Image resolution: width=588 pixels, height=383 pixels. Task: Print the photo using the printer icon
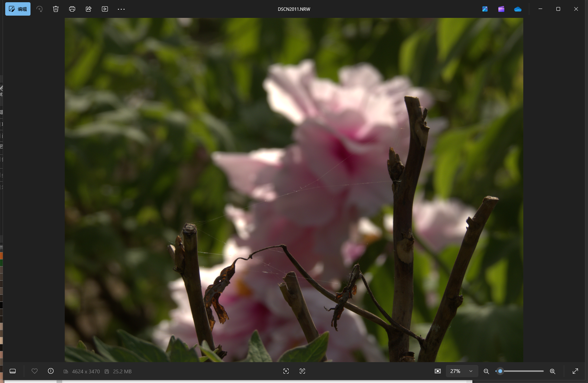point(72,9)
